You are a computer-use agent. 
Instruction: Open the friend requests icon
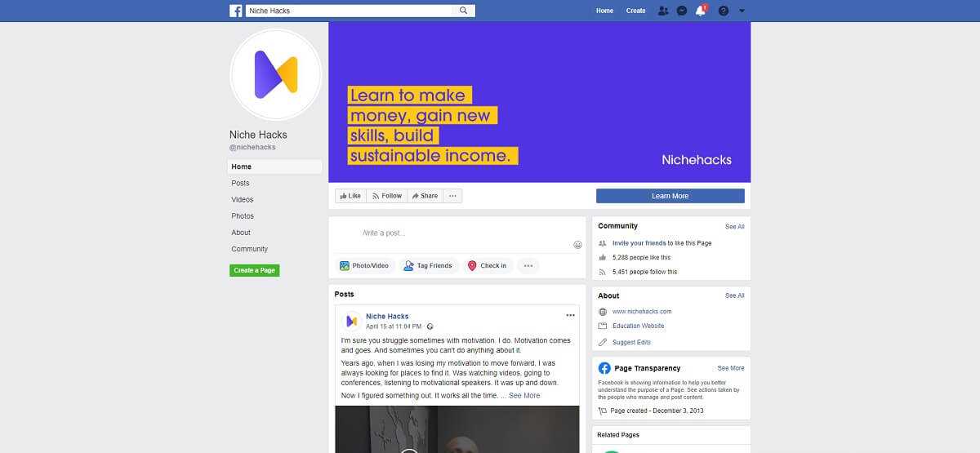[663, 11]
